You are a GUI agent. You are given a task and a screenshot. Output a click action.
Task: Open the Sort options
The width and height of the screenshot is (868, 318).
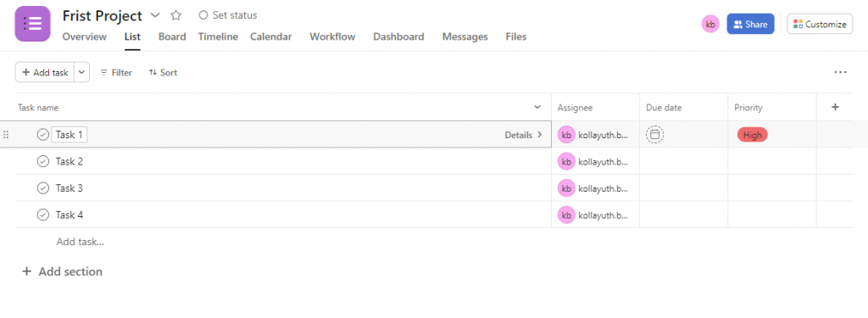click(163, 73)
